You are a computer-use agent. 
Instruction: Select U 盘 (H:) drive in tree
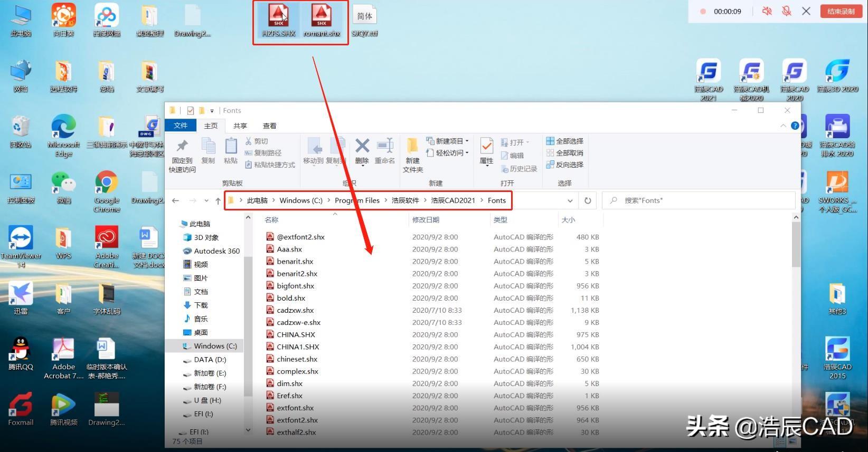tap(202, 400)
